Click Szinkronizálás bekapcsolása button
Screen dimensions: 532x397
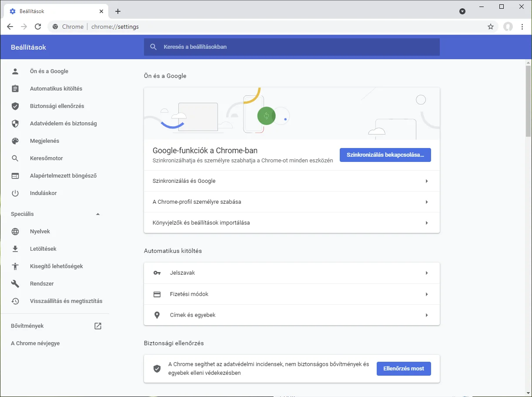[x=385, y=155]
